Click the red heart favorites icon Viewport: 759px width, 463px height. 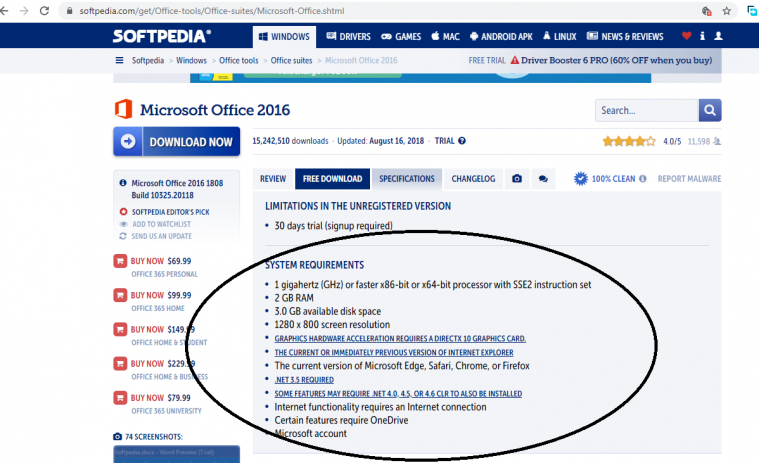tap(686, 36)
